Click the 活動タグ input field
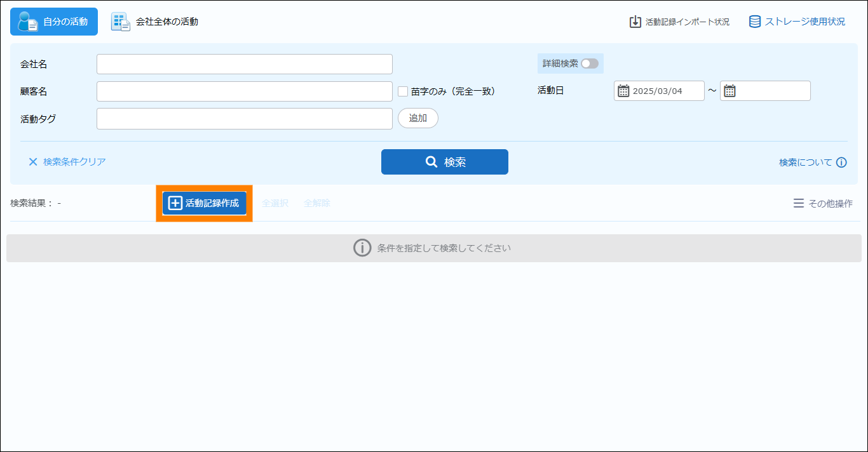 [x=244, y=119]
